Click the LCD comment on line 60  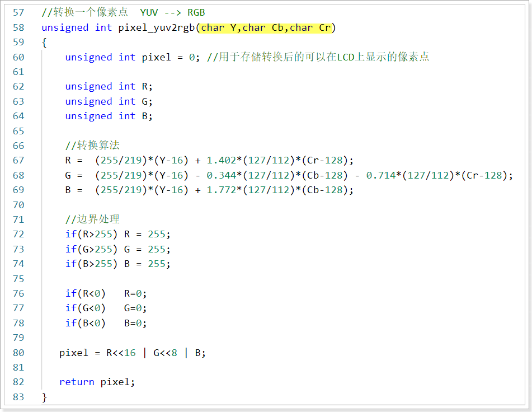[318, 57]
